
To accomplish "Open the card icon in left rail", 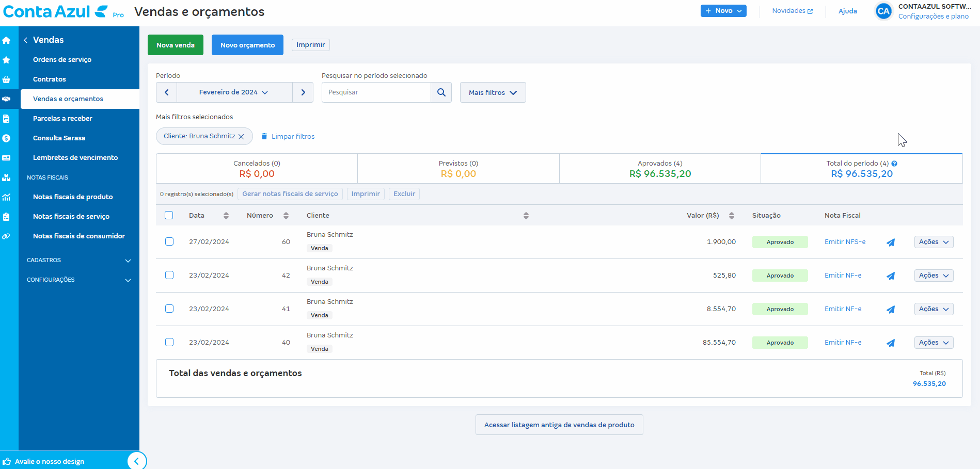I will (6, 158).
